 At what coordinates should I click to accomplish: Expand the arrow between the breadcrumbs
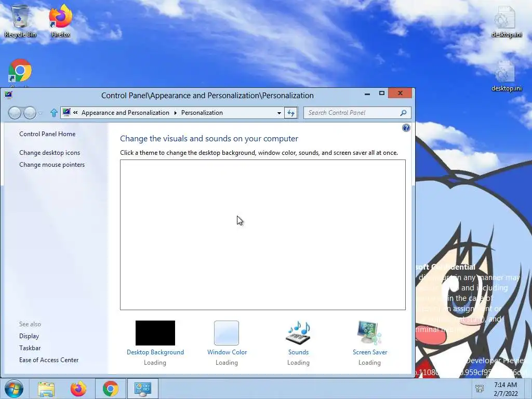click(x=176, y=113)
